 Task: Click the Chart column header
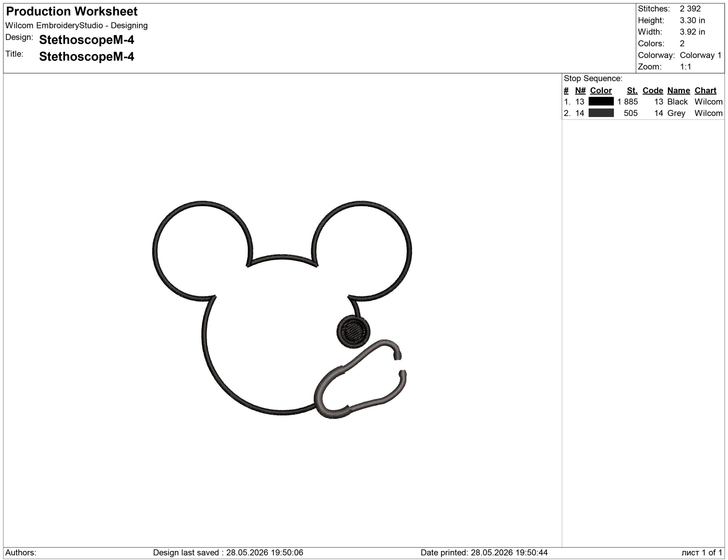click(x=705, y=90)
